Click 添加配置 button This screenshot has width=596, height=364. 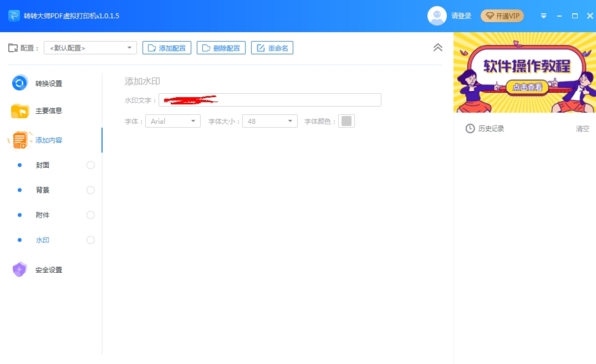pos(167,48)
